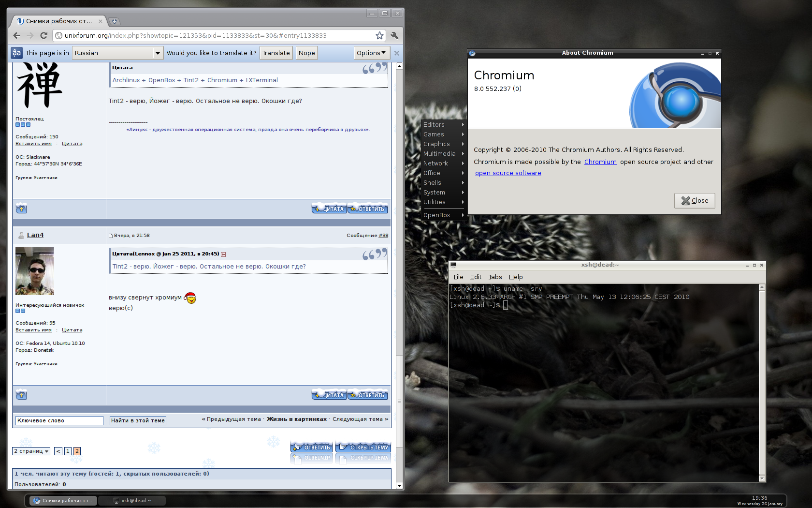Dismiss the translate bar
812x508 pixels.
(397, 53)
